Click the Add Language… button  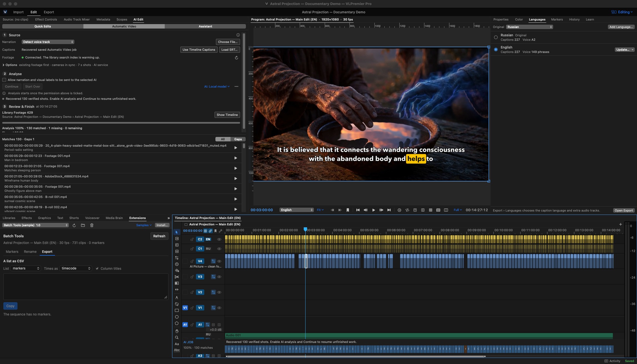621,27
